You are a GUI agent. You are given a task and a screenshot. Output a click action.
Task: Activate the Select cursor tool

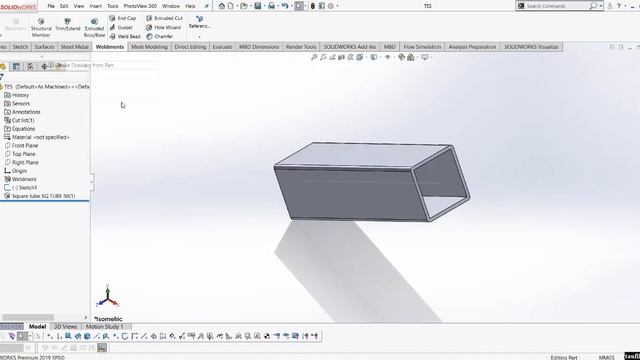(299, 6)
